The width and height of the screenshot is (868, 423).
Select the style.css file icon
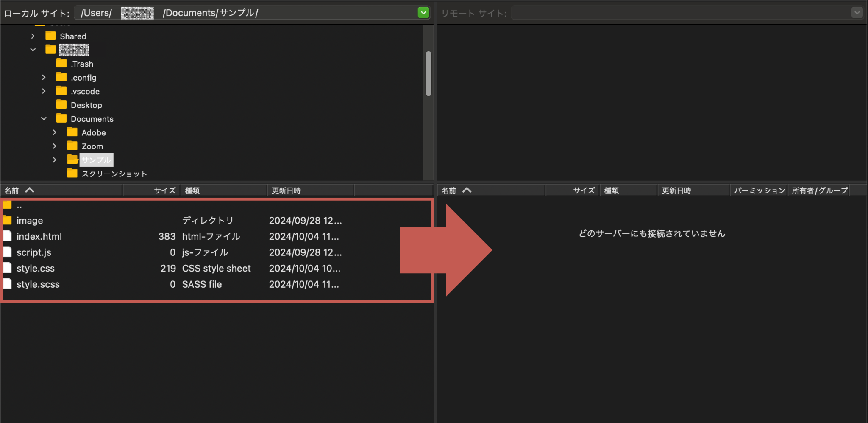click(7, 268)
